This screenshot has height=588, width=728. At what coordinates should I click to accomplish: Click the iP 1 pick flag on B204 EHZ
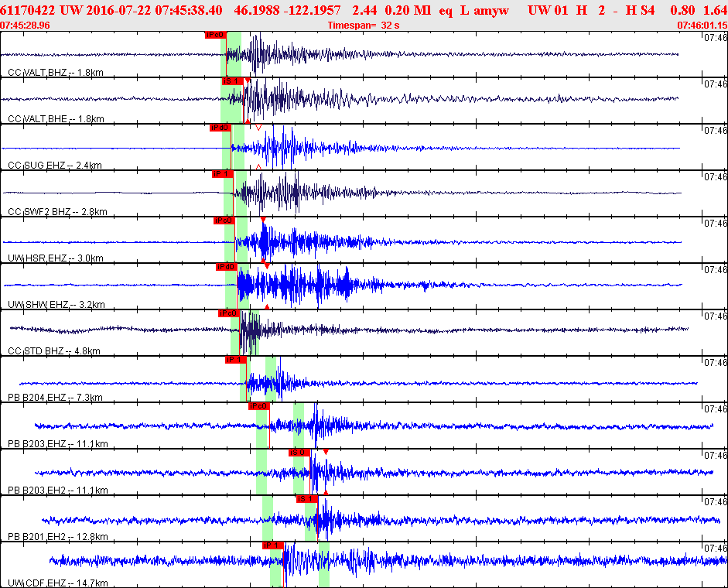[235, 360]
